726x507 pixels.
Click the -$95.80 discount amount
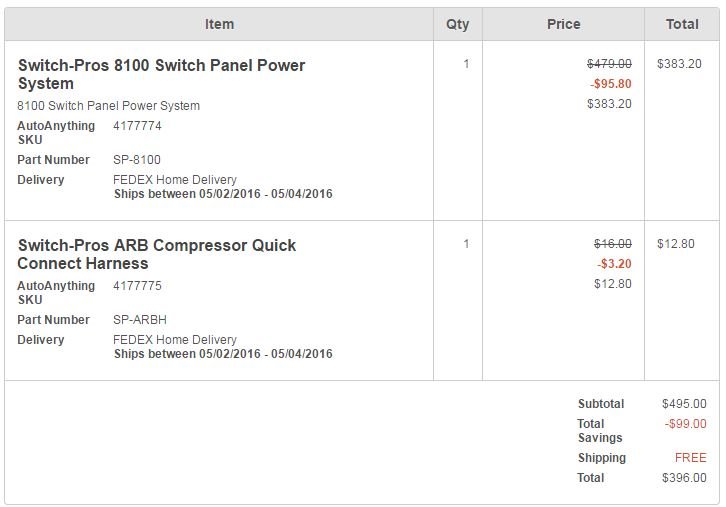611,84
